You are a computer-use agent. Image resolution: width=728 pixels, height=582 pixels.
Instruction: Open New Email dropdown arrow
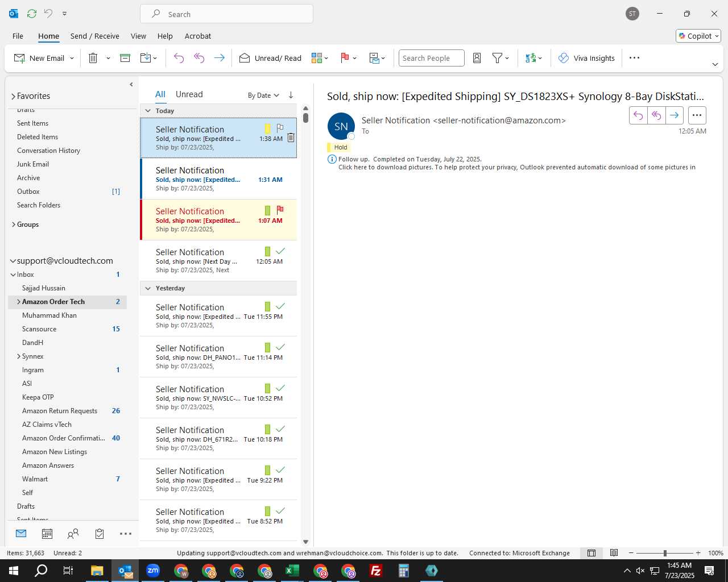72,58
